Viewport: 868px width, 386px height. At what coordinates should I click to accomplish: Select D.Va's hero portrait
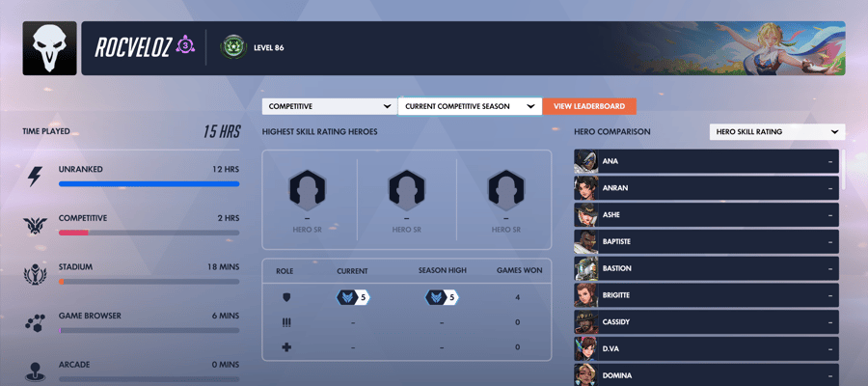(586, 349)
